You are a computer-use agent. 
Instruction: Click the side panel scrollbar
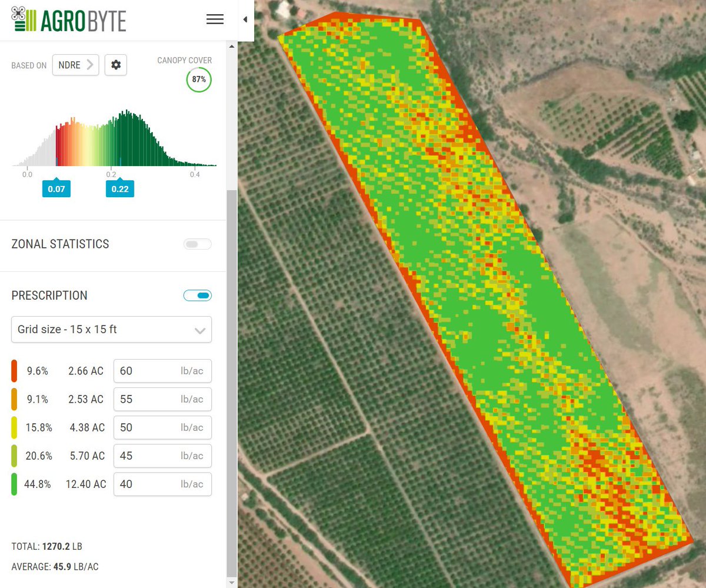tap(231, 383)
